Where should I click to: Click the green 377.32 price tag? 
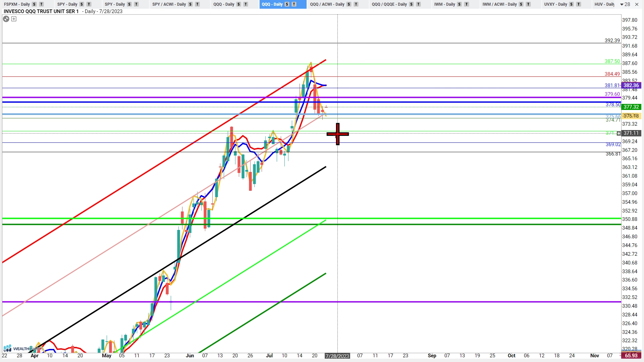[x=631, y=107]
